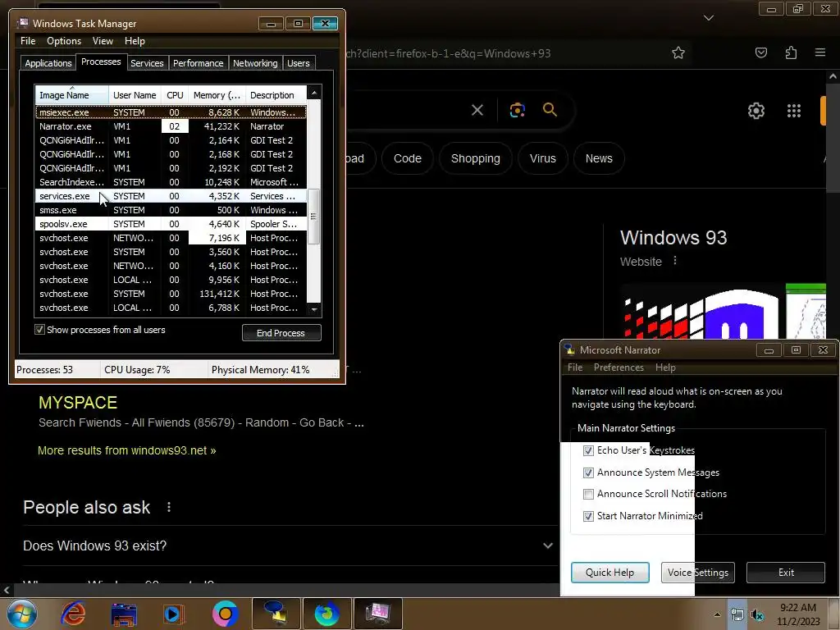Switch to the Services tab
840x630 pixels.
coord(147,63)
